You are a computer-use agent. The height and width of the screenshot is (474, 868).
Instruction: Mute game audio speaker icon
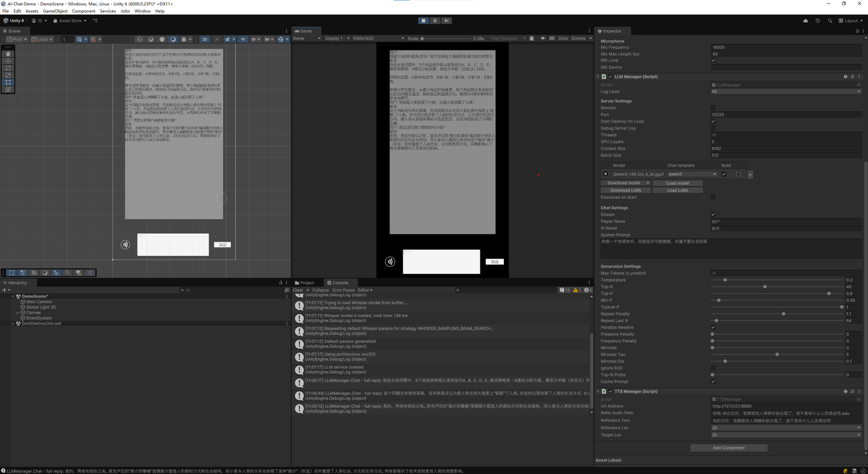coord(542,39)
